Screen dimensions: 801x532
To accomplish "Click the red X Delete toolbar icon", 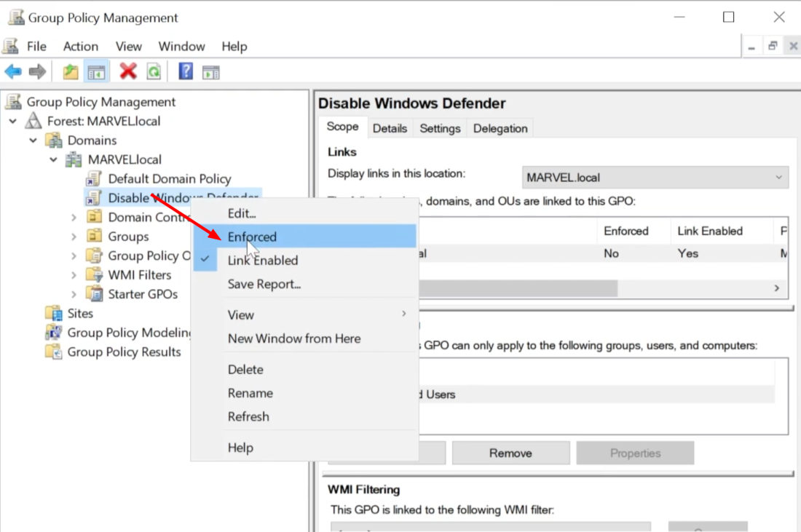I will pyautogui.click(x=128, y=71).
